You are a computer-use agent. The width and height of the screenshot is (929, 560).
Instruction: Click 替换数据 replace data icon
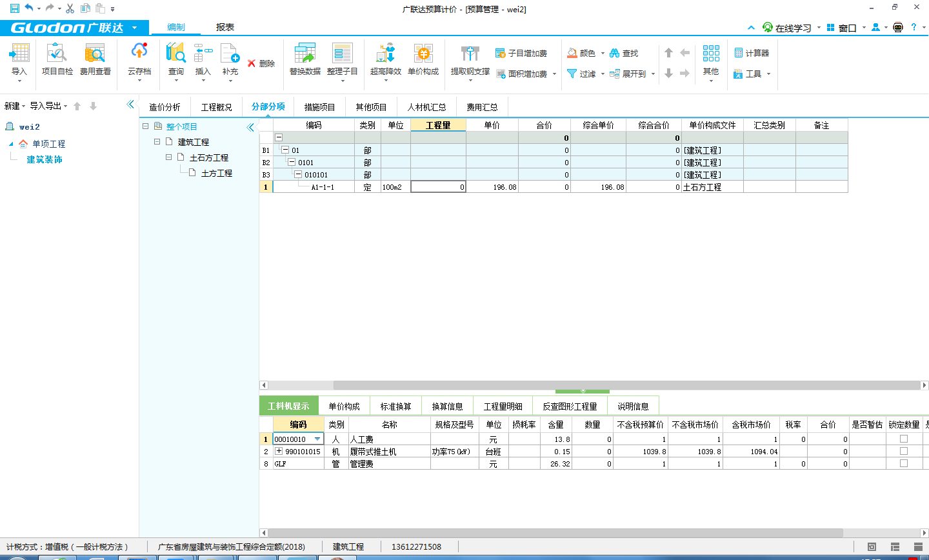tap(305, 53)
